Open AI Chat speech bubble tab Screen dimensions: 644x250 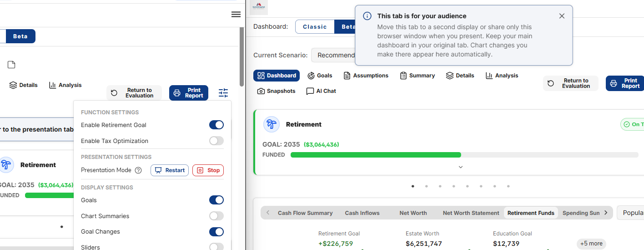(321, 91)
